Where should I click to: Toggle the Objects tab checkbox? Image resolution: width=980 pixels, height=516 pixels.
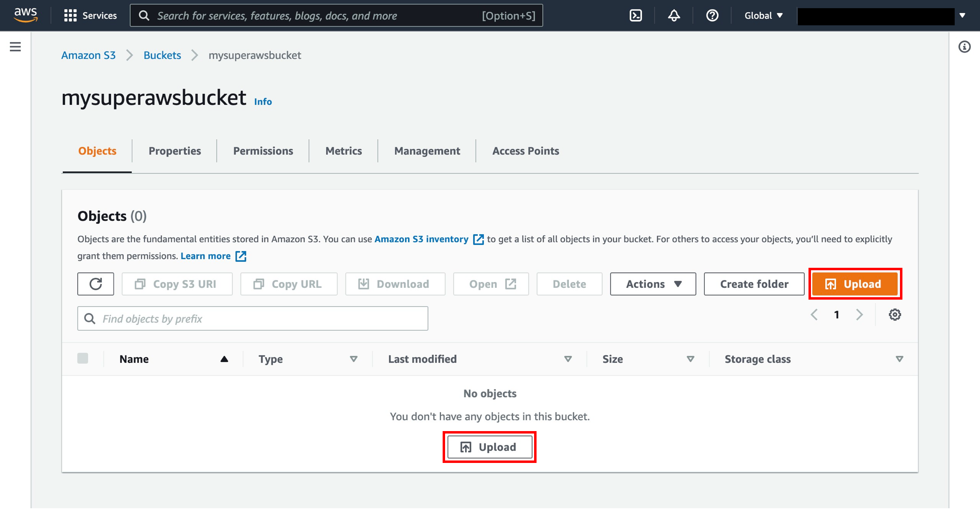(82, 359)
